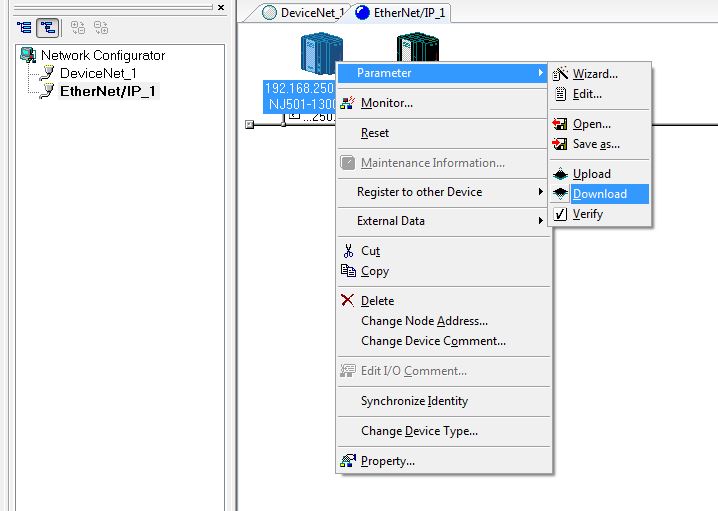
Task: Choose Verify in Parameter submenu
Action: [599, 214]
